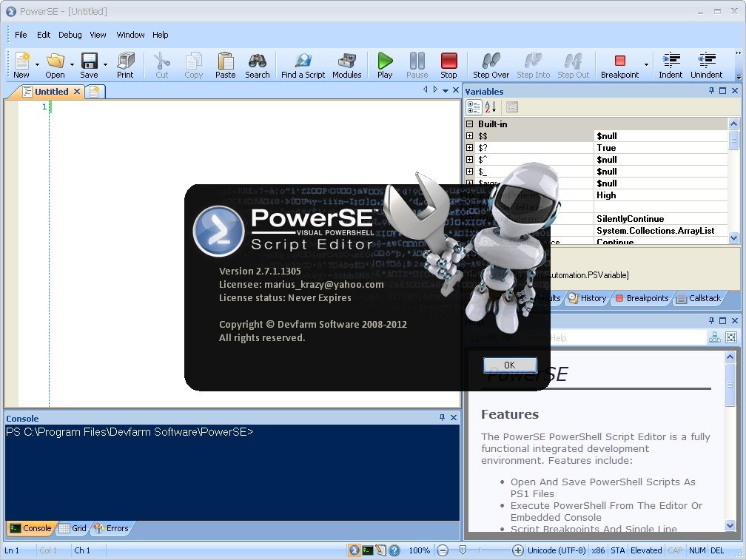
Task: Click the notepad icon in status bar
Action: point(380,550)
